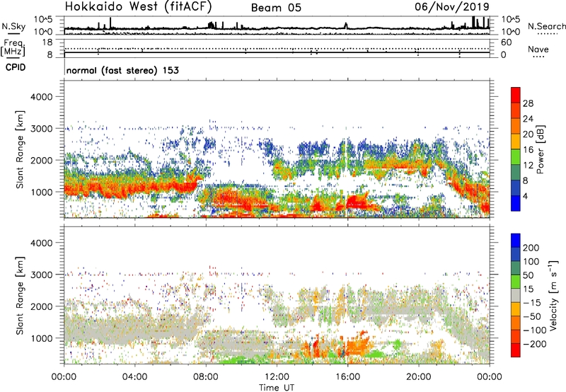This screenshot has height=392, width=566.
Task: Click the '12:00' time tick label
Action: [277, 377]
